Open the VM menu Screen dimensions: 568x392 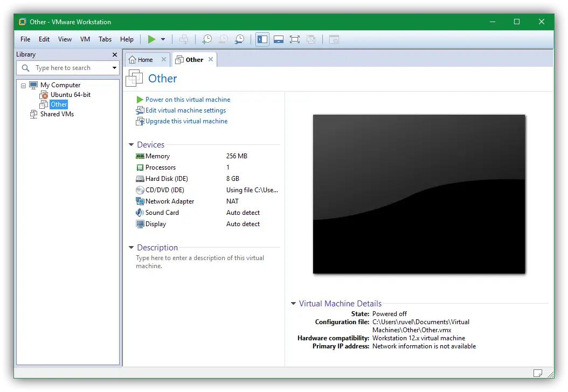pos(85,39)
